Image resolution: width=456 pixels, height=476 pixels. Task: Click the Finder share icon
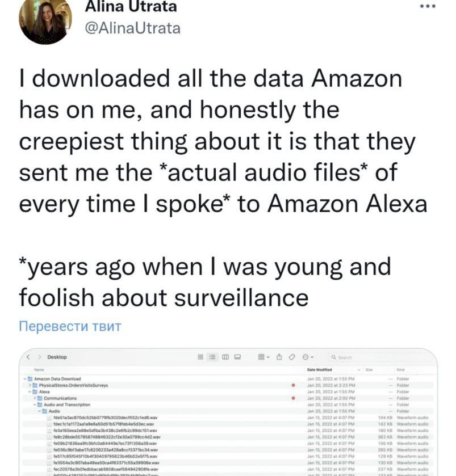pos(279,357)
